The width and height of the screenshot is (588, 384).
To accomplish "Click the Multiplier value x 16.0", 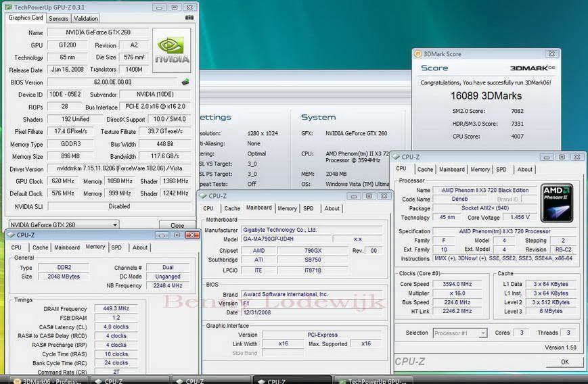I will 457,293.
